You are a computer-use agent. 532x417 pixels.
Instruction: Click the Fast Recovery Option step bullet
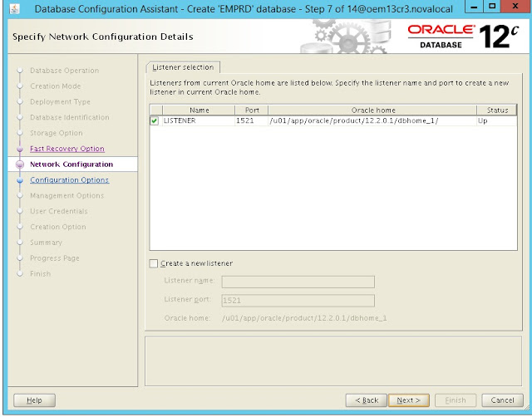pyautogui.click(x=20, y=149)
